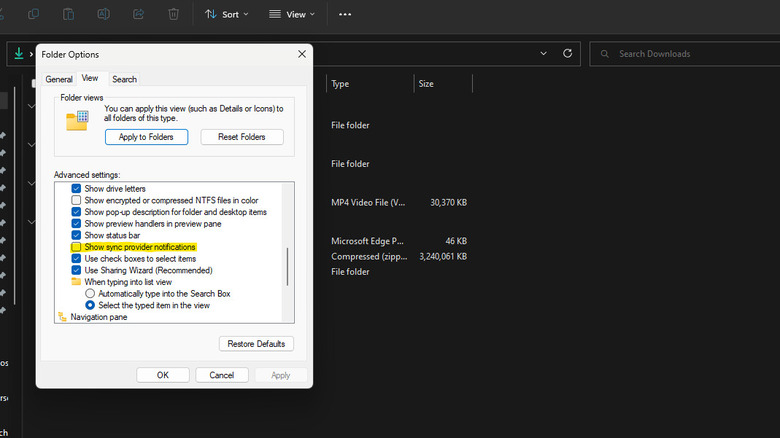Click the Copy icon in toolbar

[33, 14]
